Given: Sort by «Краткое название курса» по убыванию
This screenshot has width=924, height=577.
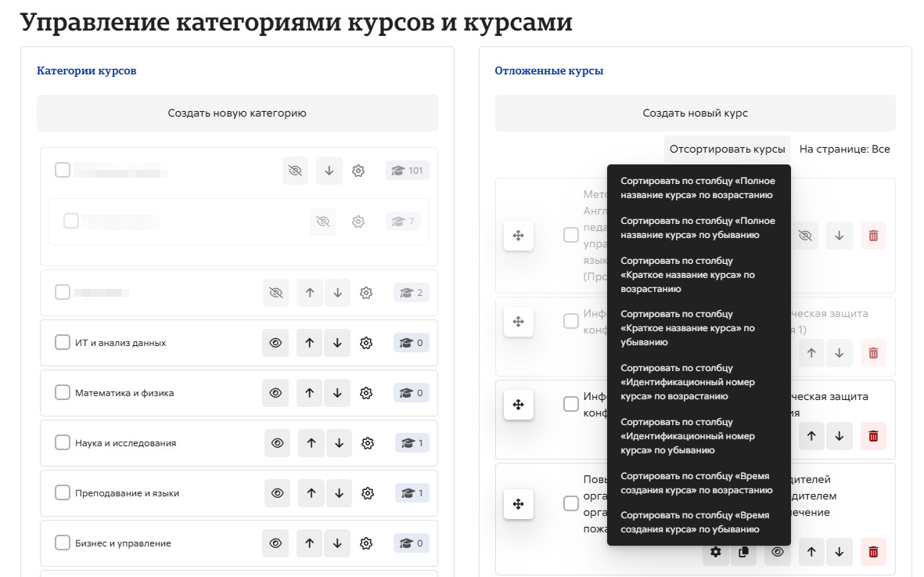Looking at the screenshot, I should pyautogui.click(x=699, y=328).
